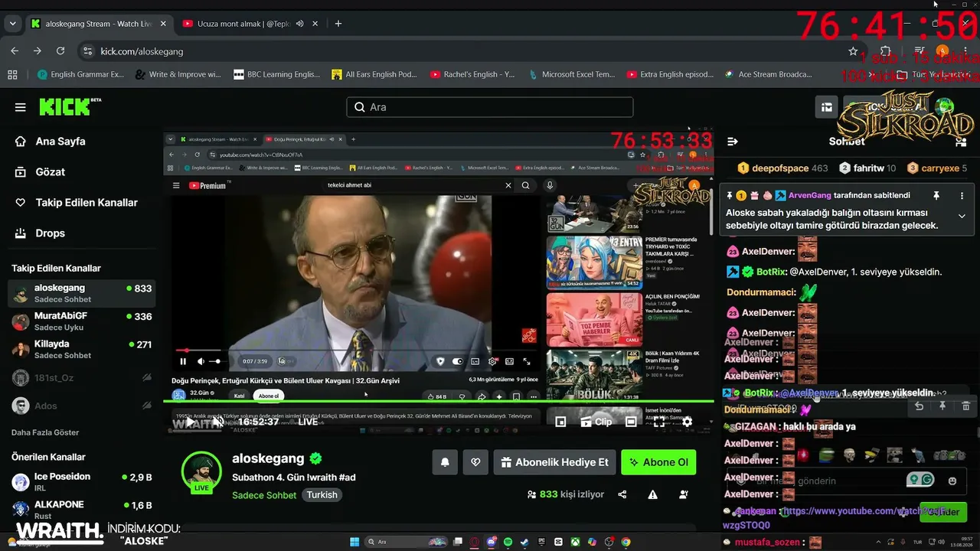Play the Kick stream player
The width and height of the screenshot is (980, 551).
point(190,422)
